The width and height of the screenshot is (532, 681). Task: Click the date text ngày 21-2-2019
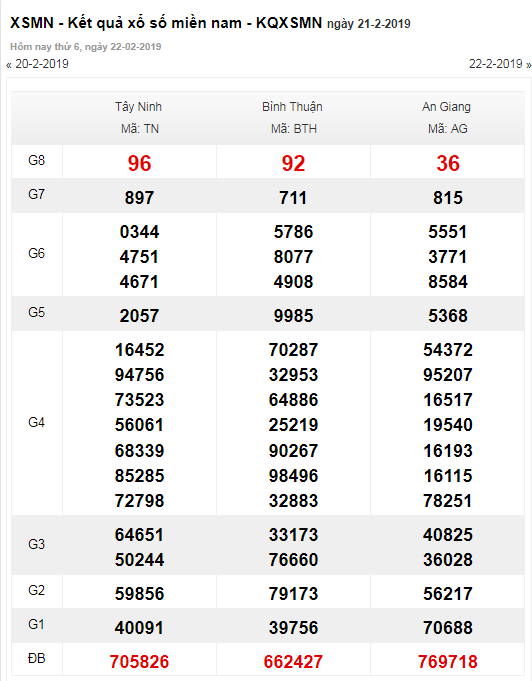click(369, 24)
